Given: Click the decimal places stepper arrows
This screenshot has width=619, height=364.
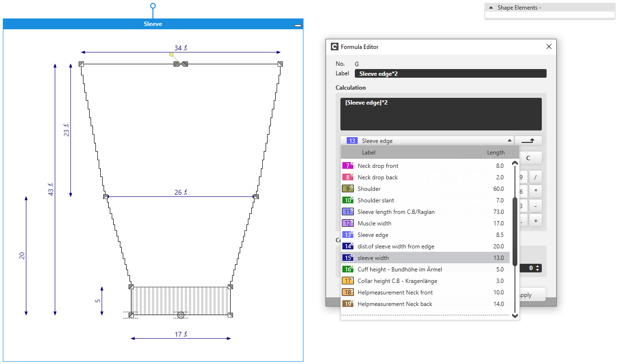Looking at the screenshot, I should pyautogui.click(x=538, y=268).
